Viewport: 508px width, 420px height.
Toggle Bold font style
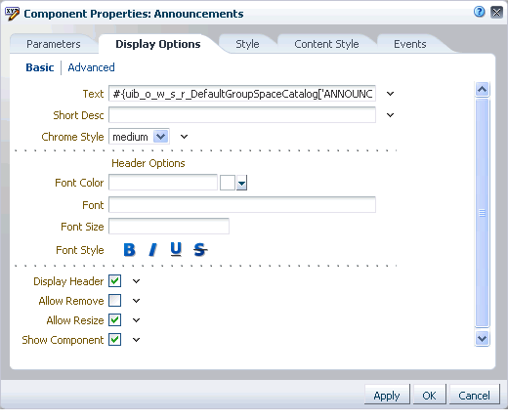point(129,250)
